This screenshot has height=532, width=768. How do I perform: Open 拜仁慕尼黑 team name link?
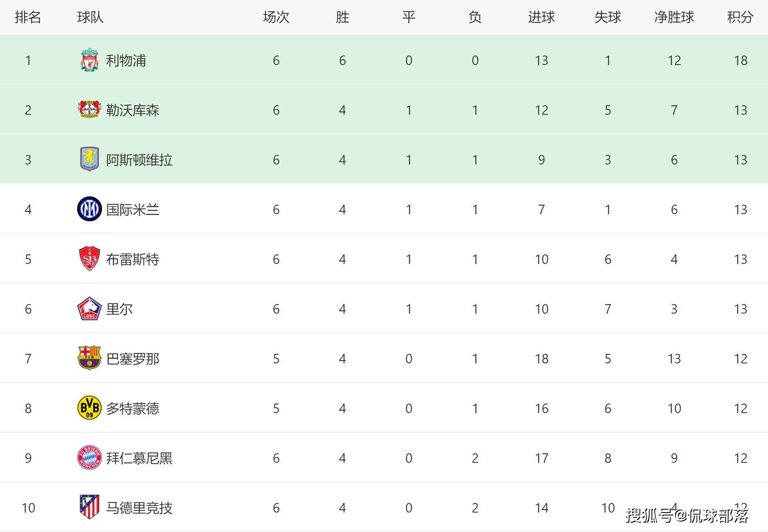point(139,458)
